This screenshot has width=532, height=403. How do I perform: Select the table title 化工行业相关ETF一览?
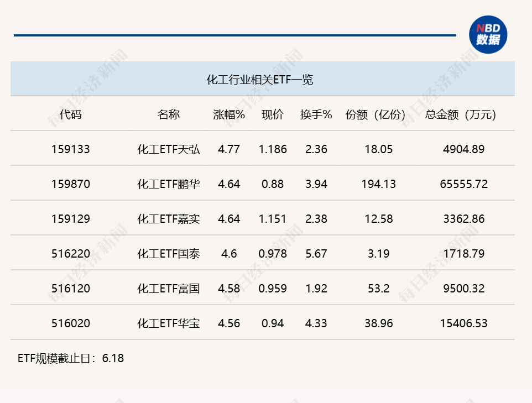click(259, 80)
